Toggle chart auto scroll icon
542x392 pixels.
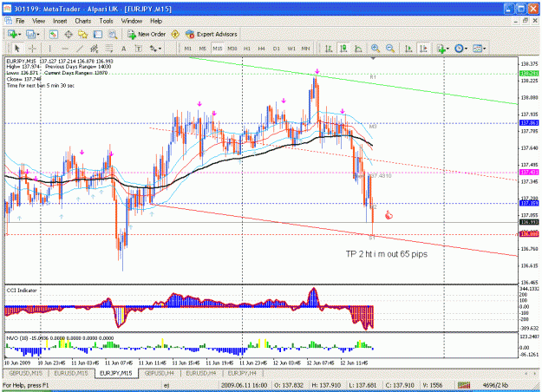(x=408, y=49)
